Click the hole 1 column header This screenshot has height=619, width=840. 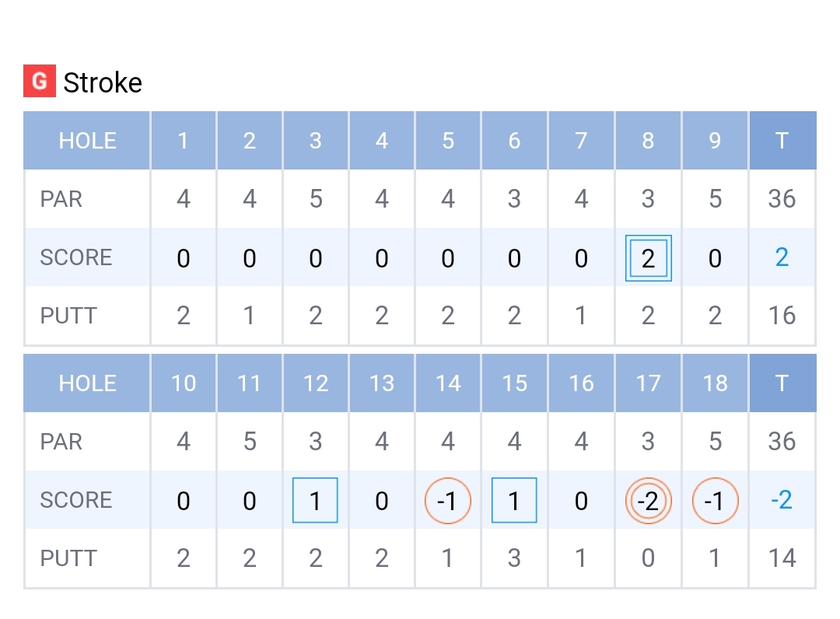[183, 141]
